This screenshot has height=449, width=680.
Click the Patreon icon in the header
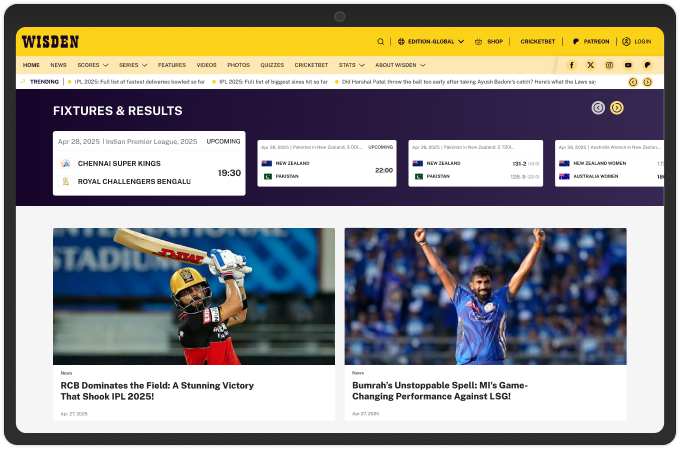pyautogui.click(x=576, y=42)
